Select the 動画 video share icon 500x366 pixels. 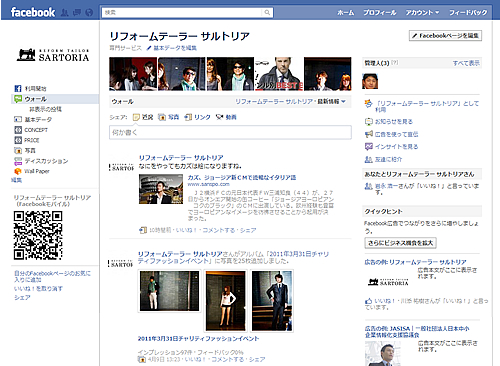click(x=219, y=117)
